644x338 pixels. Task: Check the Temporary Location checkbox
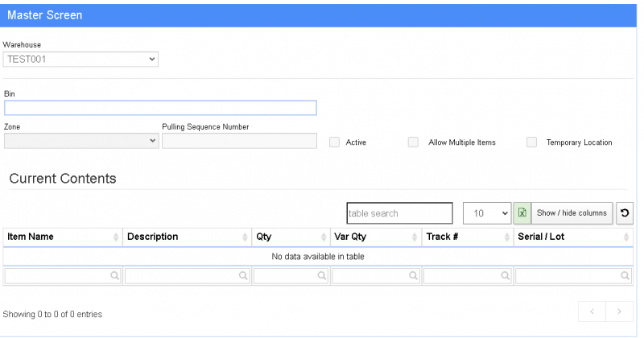[x=531, y=142]
